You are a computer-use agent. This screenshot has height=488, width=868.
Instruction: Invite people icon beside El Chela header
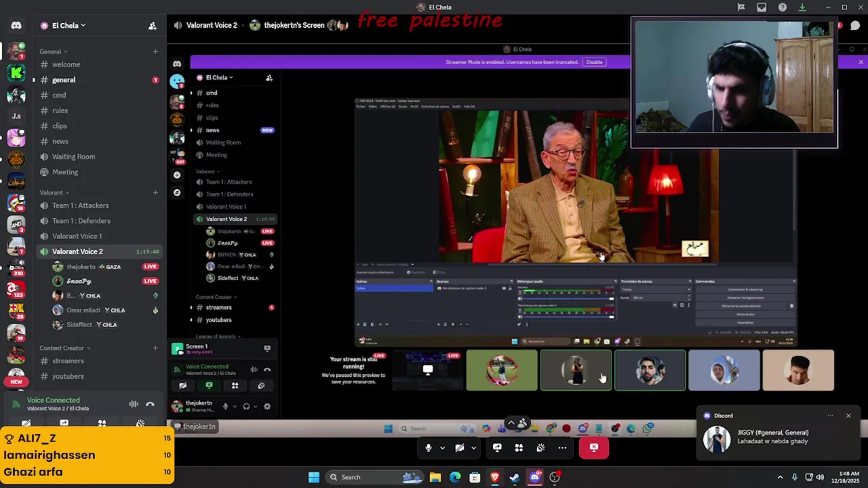153,26
